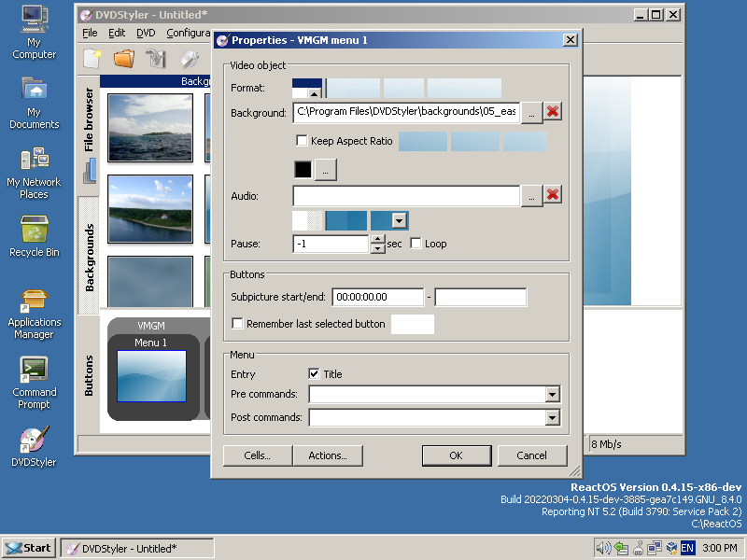
Task: Launch Command Prompt desktop shortcut
Action: point(34,383)
